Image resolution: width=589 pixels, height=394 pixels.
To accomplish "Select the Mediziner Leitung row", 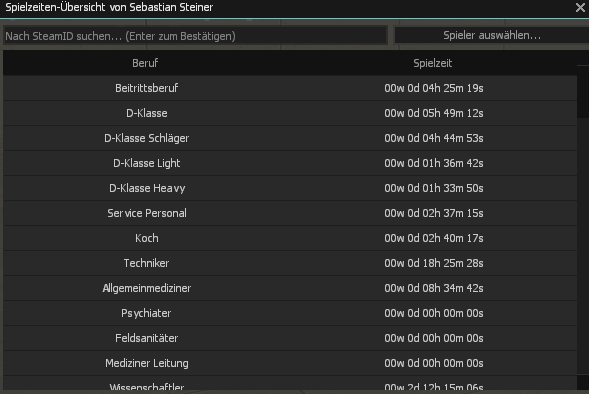I will 290,363.
